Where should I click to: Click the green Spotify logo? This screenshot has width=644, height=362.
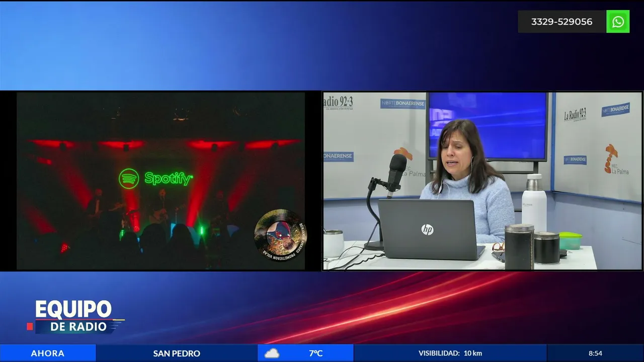(155, 178)
